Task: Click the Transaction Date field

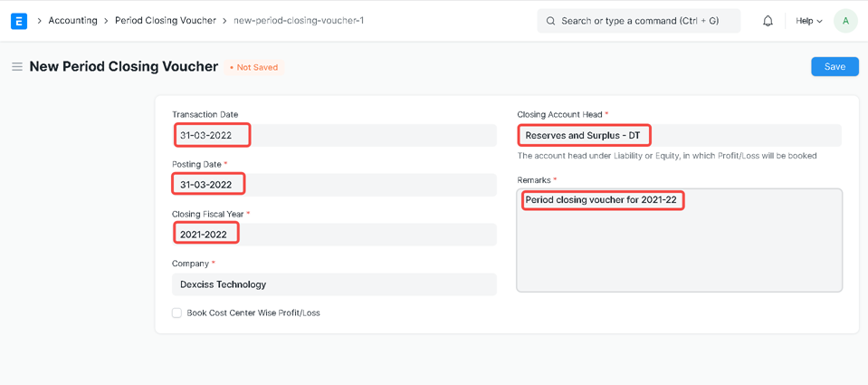Action: point(333,135)
